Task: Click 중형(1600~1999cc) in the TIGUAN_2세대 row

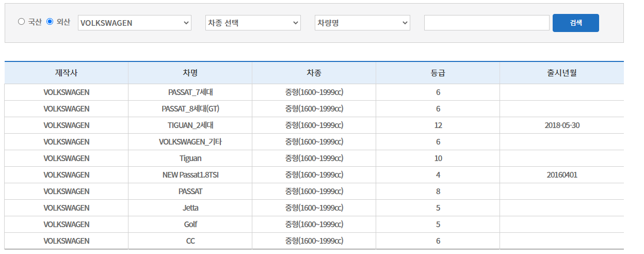Action: (x=314, y=125)
